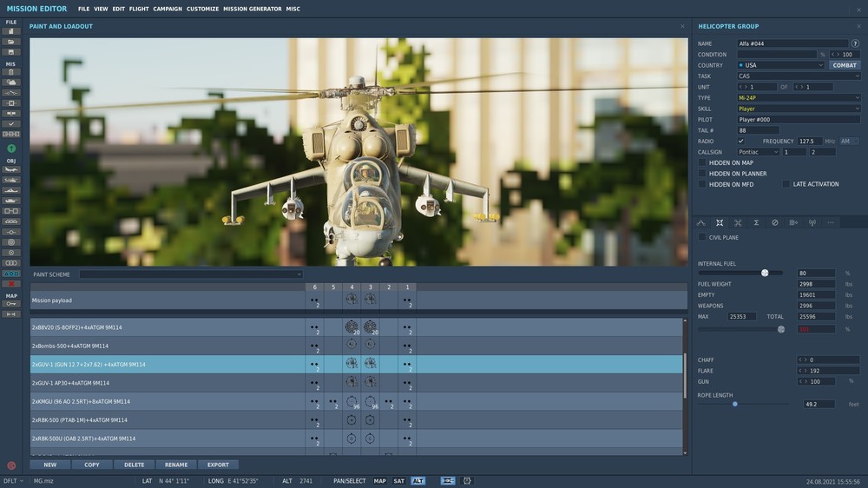
Task: Click the three-dots more options tab
Action: 831,222
